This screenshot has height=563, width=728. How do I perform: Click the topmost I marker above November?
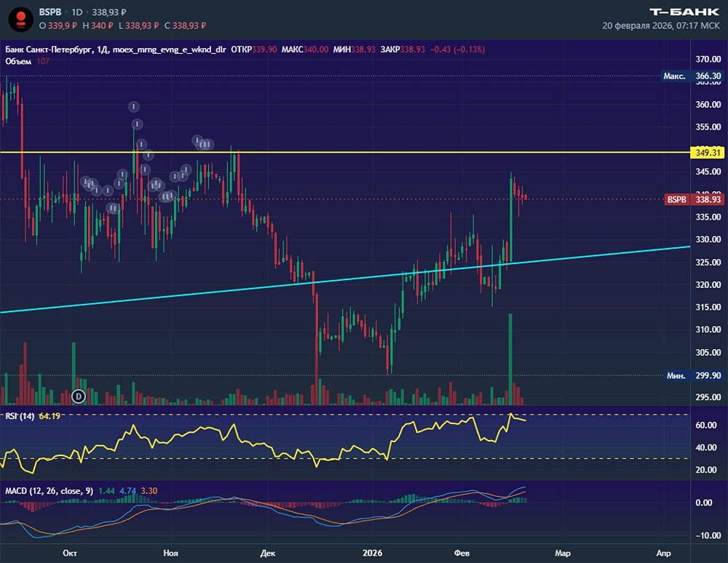[134, 107]
